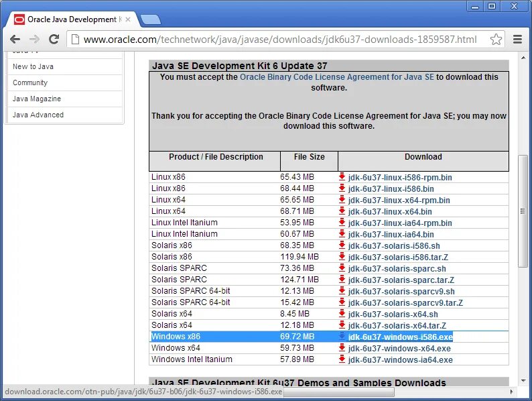Click download icon for jdk-6u37-linux-x64.bin
Image resolution: width=532 pixels, height=401 pixels.
pyautogui.click(x=342, y=211)
